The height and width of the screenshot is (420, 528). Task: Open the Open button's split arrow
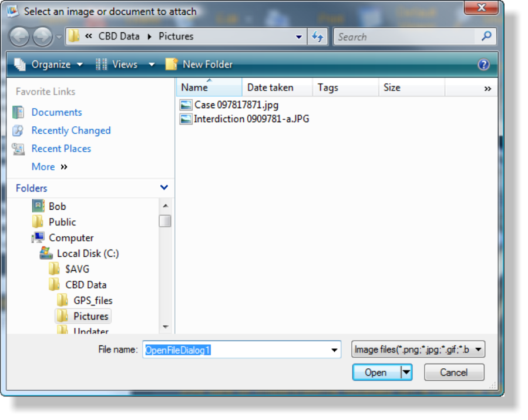(x=406, y=372)
